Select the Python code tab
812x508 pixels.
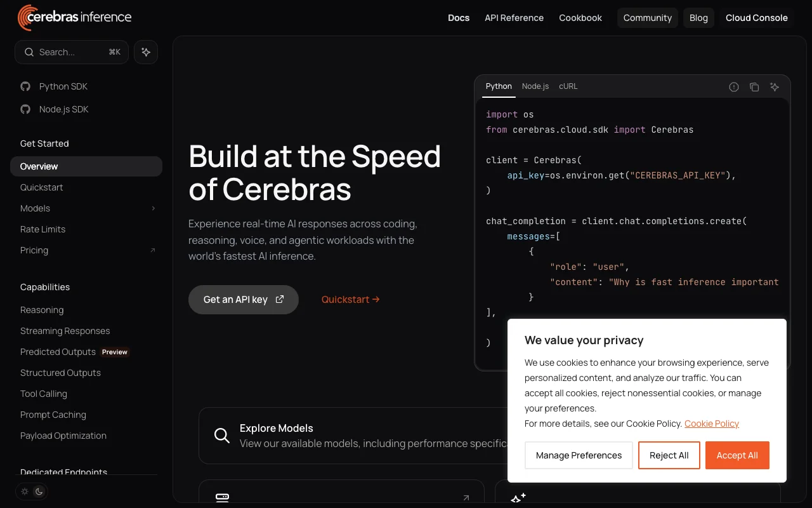(499, 86)
